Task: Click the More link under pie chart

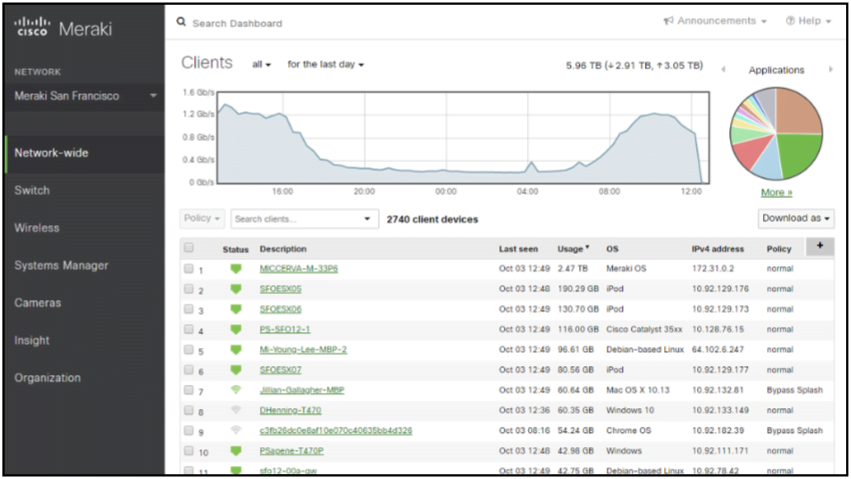Action: (x=776, y=192)
